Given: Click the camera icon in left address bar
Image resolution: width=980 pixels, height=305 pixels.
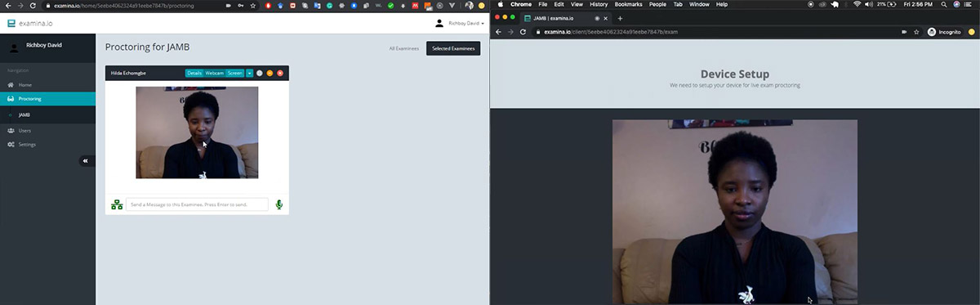Looking at the screenshot, I should pyautogui.click(x=228, y=6).
